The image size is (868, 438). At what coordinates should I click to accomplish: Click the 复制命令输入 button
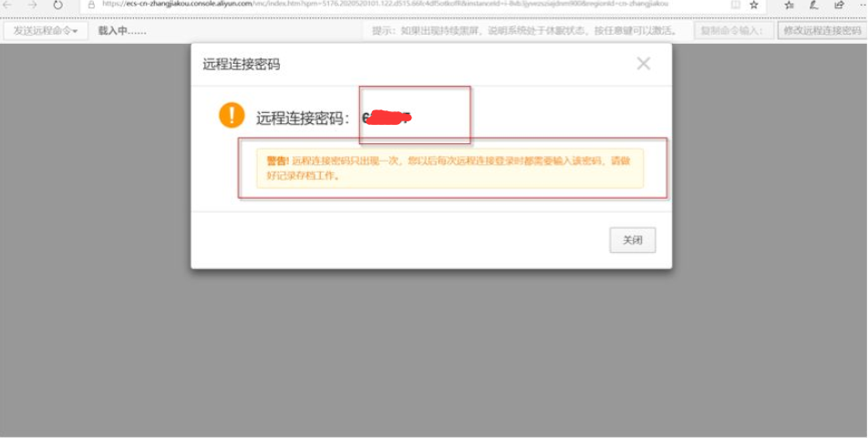(733, 30)
